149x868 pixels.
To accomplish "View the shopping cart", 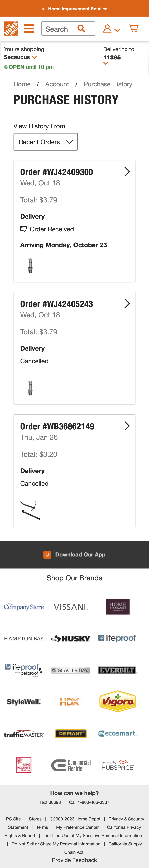I will pos(133,28).
